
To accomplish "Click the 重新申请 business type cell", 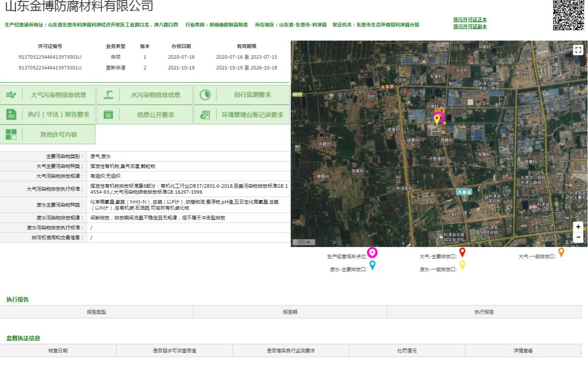I will click(x=116, y=68).
